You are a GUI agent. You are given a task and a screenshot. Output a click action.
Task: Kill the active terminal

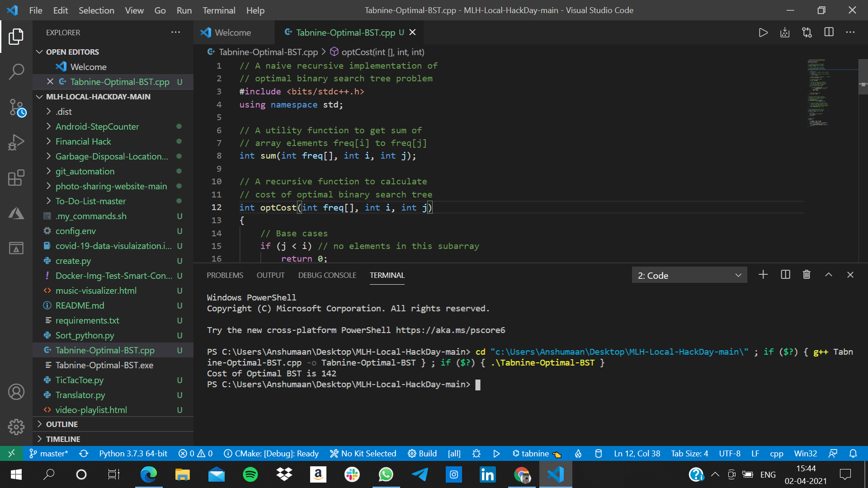click(807, 274)
